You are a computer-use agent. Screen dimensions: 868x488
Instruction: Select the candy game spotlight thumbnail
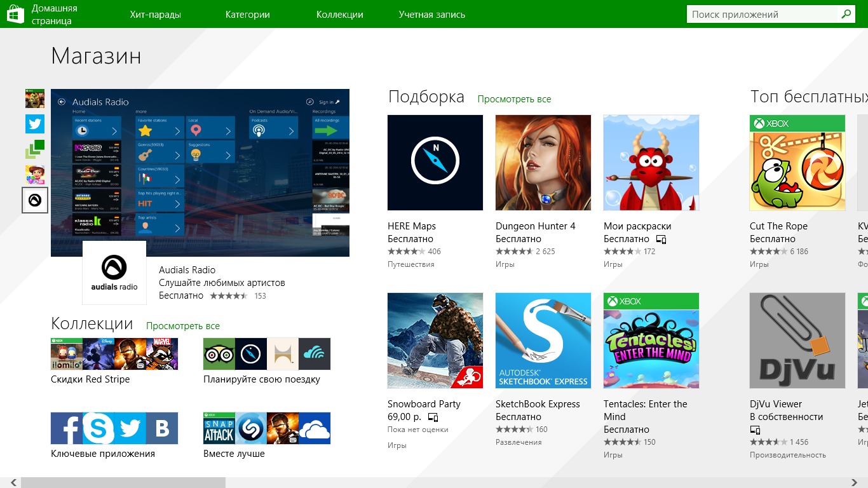click(35, 175)
